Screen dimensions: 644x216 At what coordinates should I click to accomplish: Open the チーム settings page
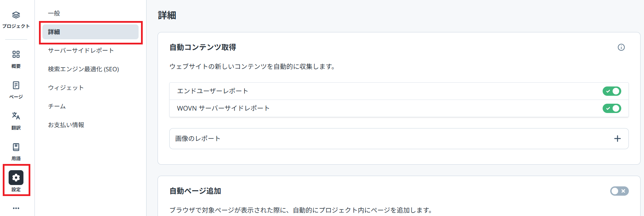point(57,106)
